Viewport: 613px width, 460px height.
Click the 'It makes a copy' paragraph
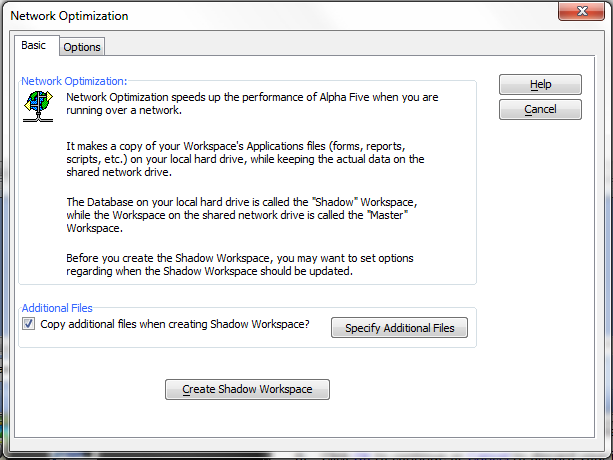245,159
